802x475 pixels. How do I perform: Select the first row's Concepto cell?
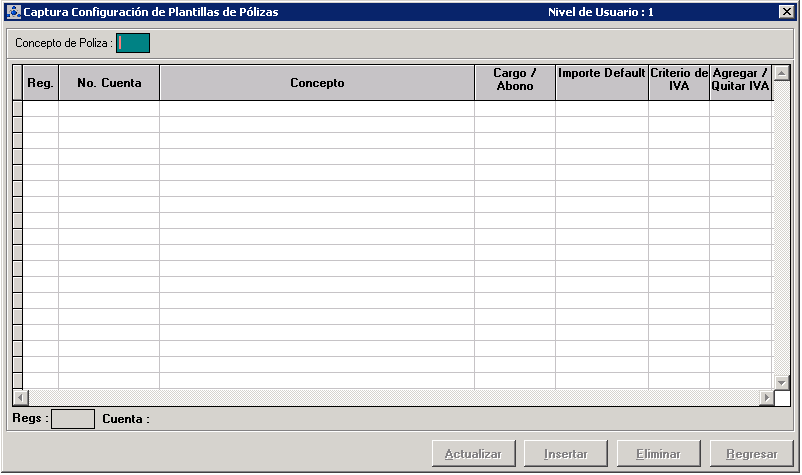coord(317,109)
